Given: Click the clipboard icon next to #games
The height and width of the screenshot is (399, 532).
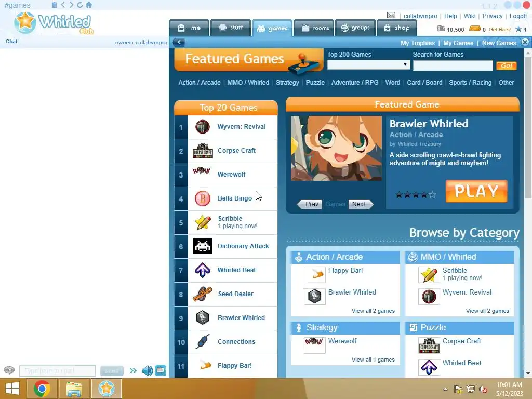Looking at the screenshot, I should click(54, 5).
